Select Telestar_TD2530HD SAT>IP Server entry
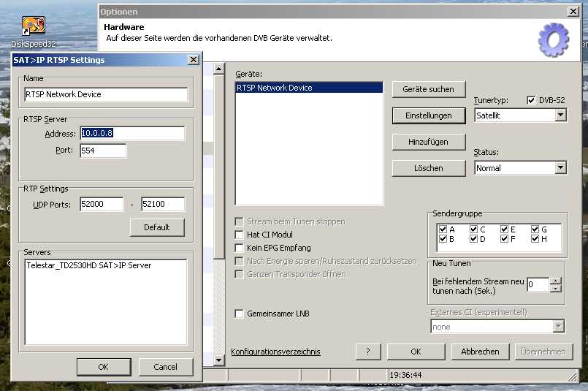The width and height of the screenshot is (588, 391). 88,265
